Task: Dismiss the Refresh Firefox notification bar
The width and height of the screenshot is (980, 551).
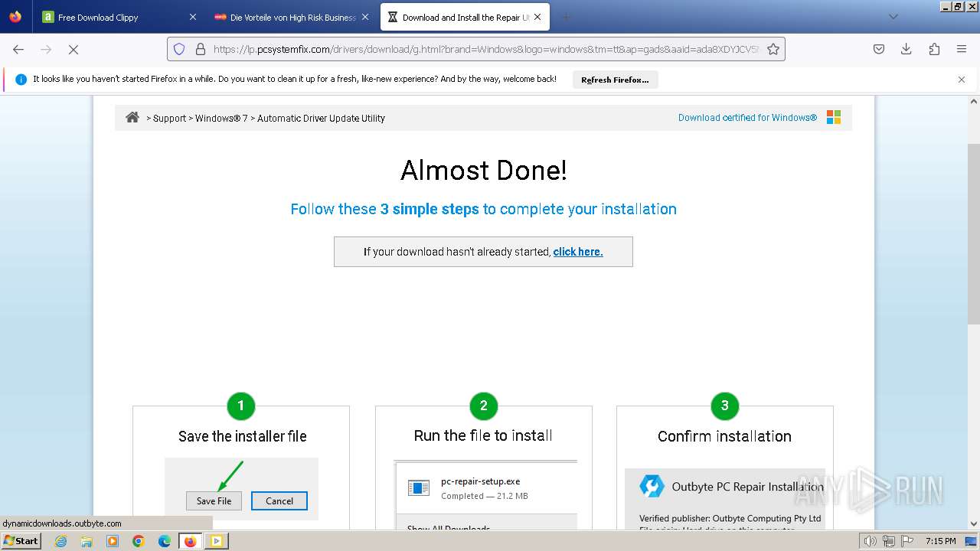Action: (x=962, y=80)
